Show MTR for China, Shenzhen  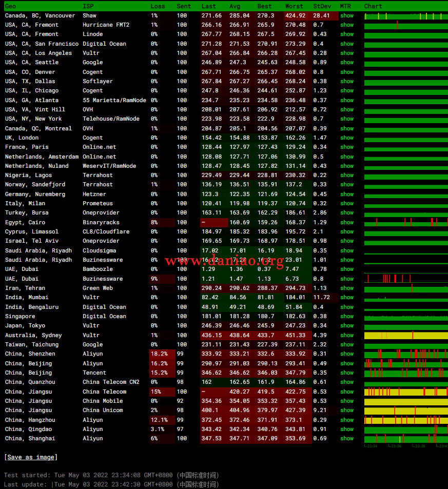click(347, 354)
